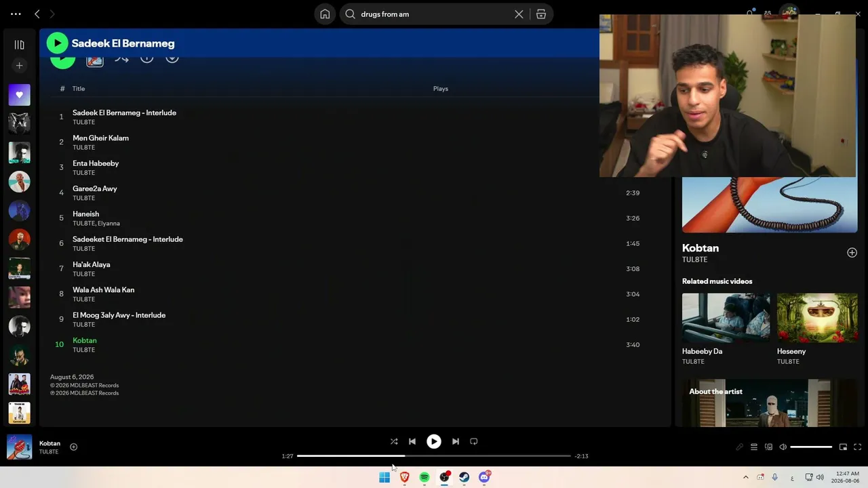
Task: Play the 'Heseeny' music video
Action: coord(817,318)
